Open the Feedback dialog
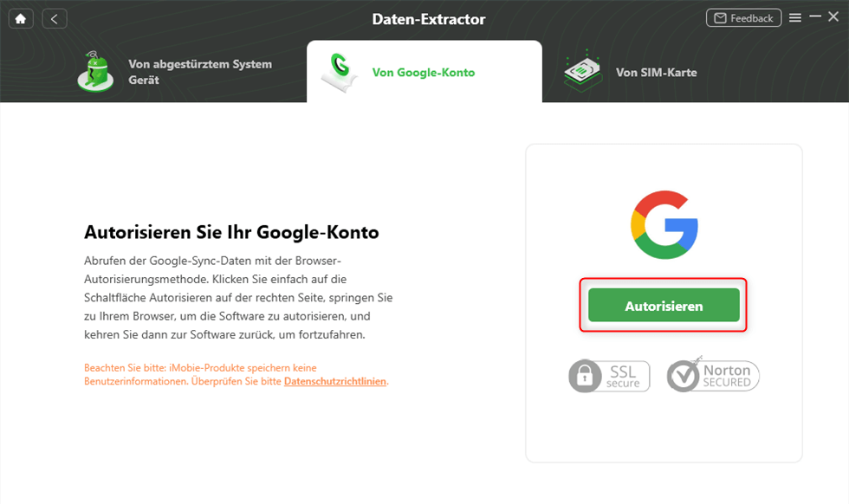Image resolution: width=849 pixels, height=504 pixels. pyautogui.click(x=743, y=18)
